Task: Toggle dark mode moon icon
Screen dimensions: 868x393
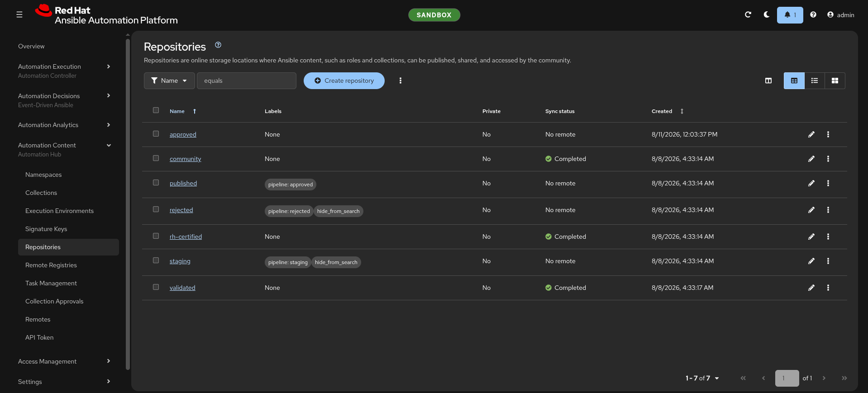Action: (767, 15)
